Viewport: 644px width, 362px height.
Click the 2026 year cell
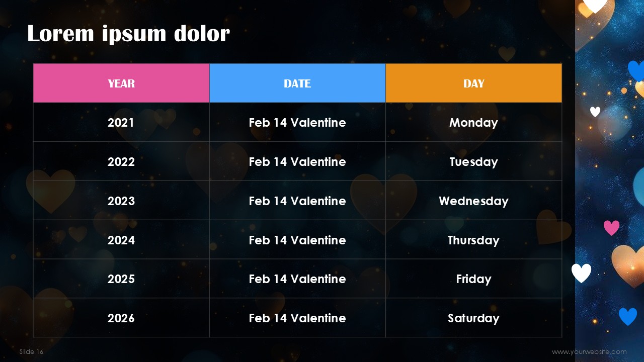point(121,318)
